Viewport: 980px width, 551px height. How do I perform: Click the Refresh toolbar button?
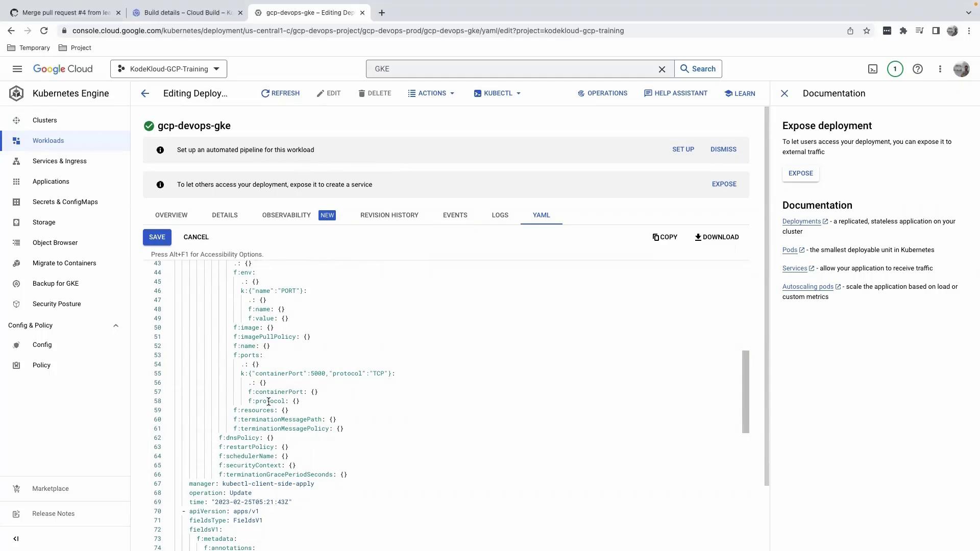280,93
